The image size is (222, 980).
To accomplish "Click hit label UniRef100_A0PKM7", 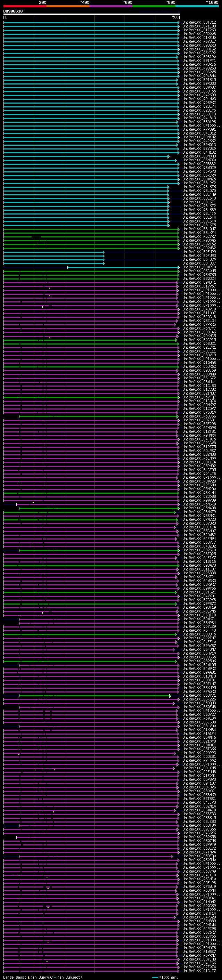I will 199,955.
